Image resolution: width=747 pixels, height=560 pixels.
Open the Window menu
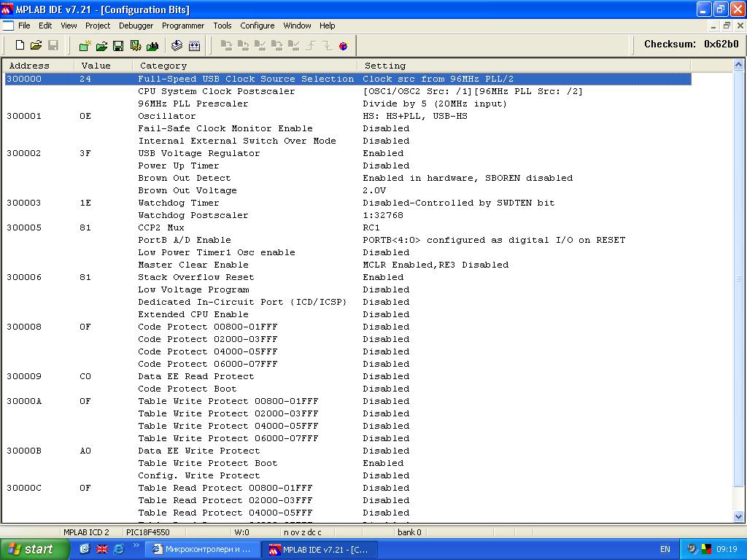[x=298, y=26]
